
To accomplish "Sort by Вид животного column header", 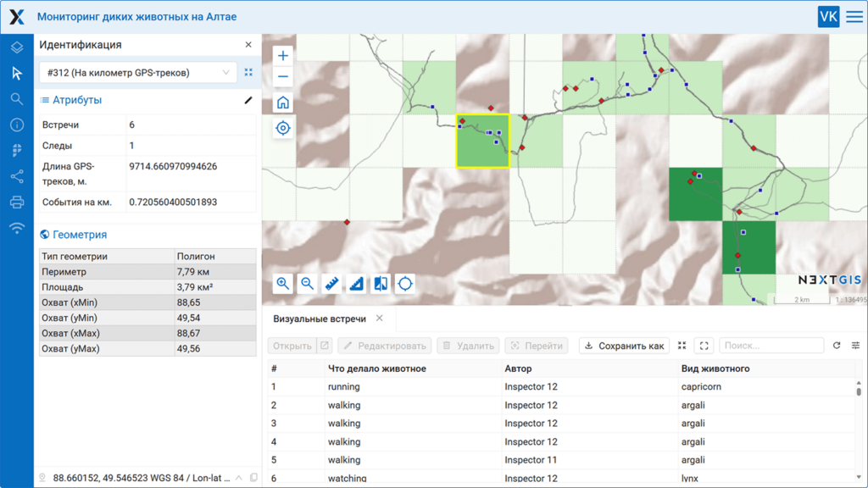I will (766, 369).
